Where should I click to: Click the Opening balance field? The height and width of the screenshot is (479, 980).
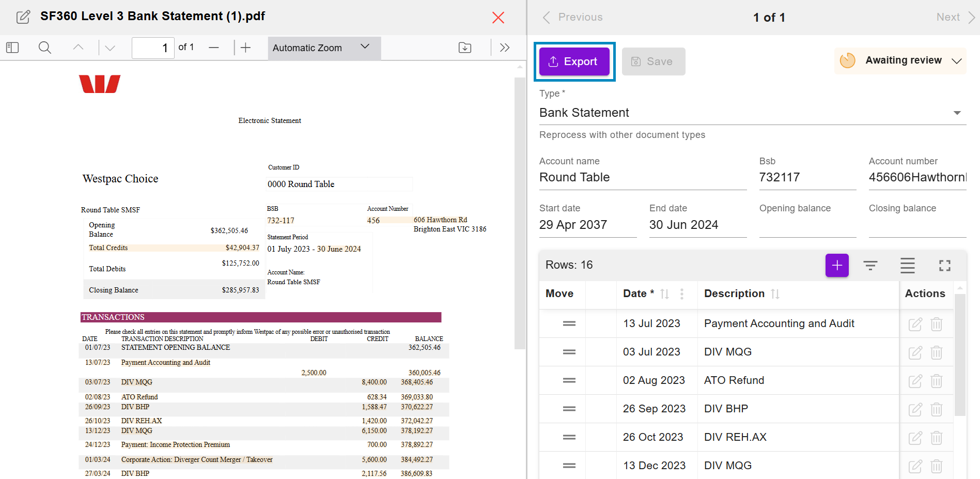click(x=807, y=225)
